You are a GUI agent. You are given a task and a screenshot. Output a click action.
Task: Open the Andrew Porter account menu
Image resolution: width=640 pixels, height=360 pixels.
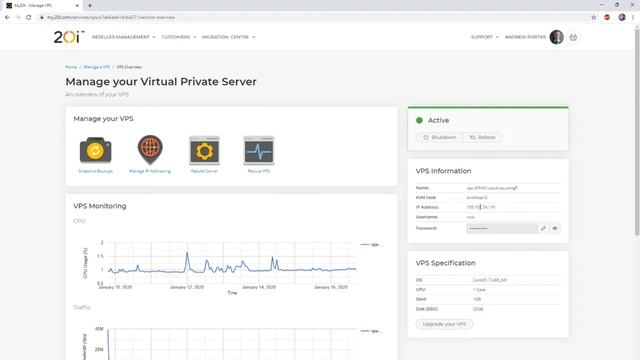click(525, 37)
